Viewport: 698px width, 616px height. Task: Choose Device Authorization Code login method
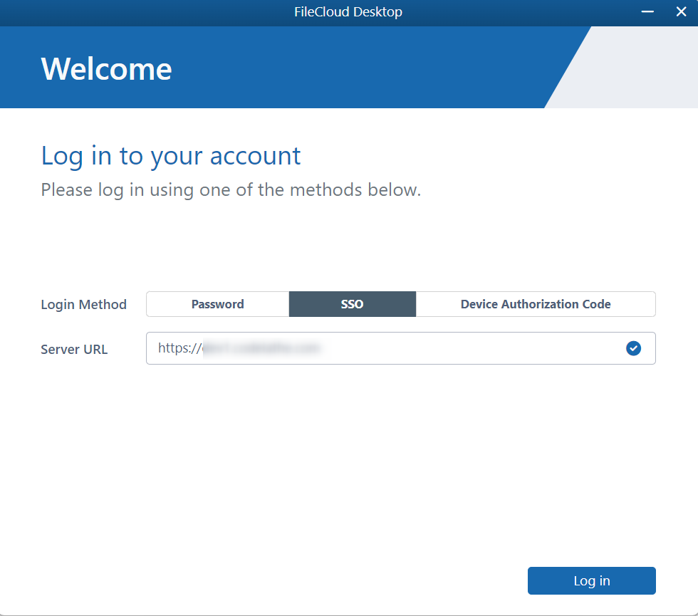[535, 304]
